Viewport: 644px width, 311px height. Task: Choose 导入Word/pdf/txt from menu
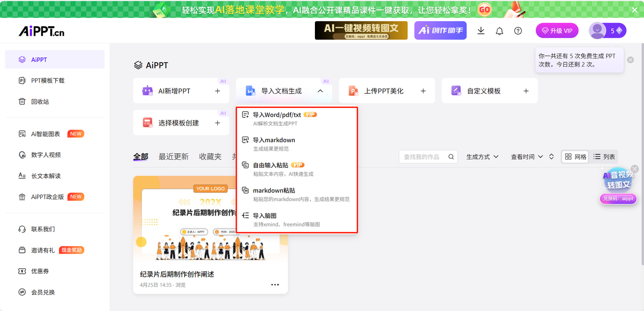click(x=297, y=119)
